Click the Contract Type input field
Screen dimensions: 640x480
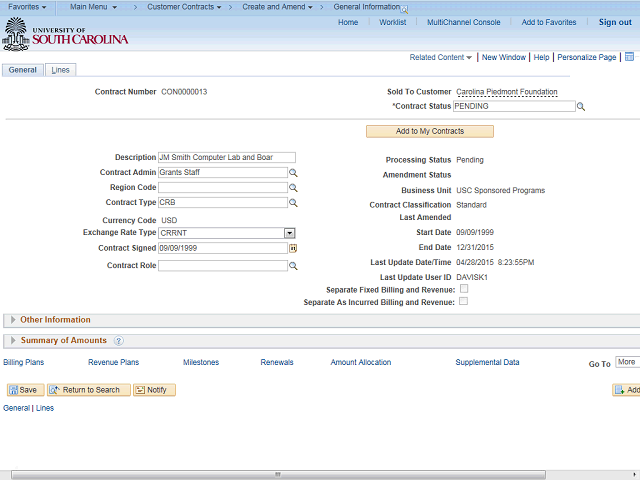click(x=223, y=202)
